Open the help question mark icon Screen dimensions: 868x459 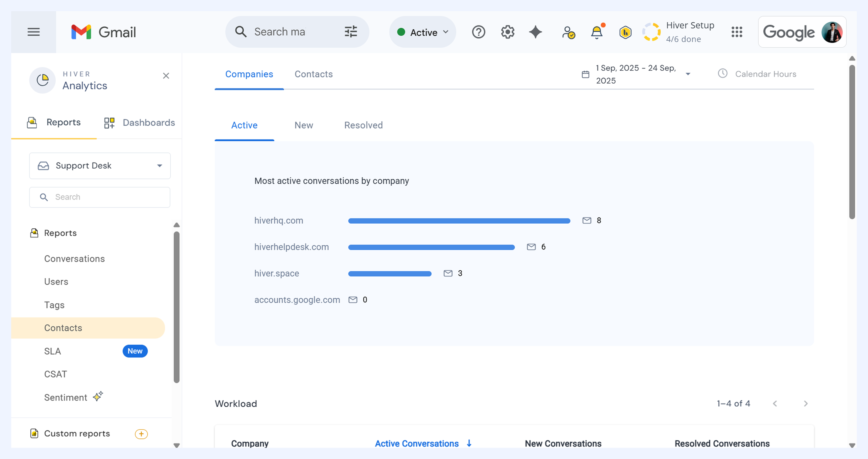click(478, 32)
